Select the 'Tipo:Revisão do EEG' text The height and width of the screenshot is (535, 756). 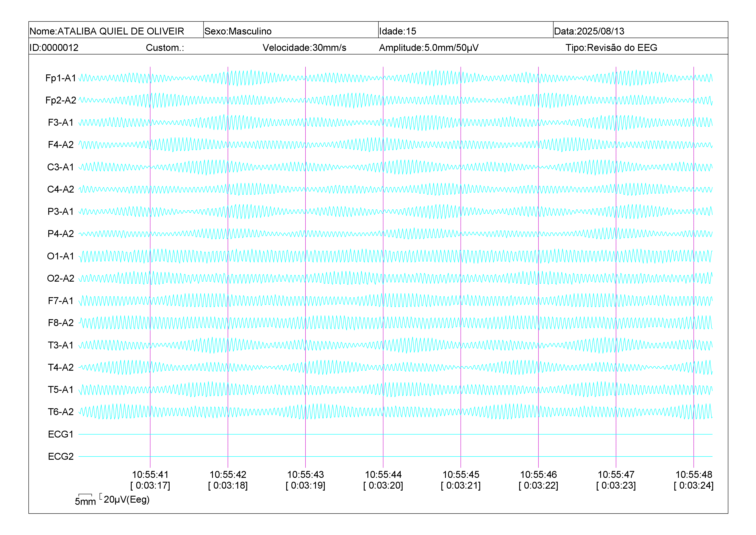tap(611, 48)
